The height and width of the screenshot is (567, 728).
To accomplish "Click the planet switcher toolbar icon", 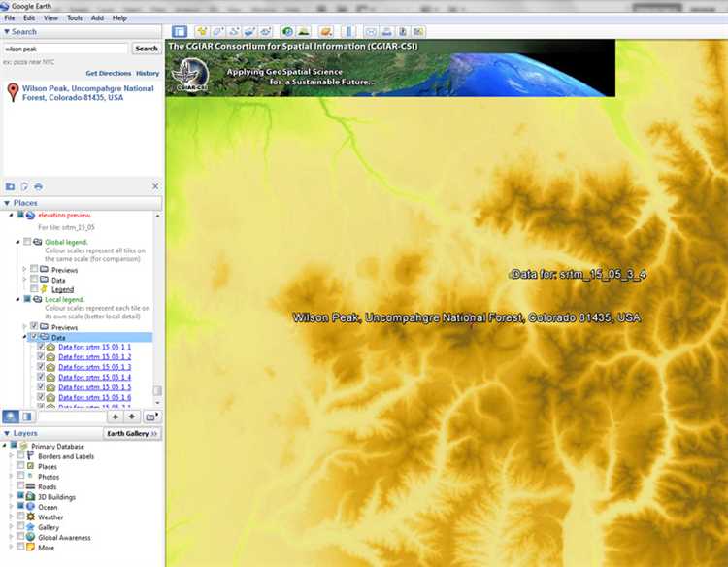I will click(326, 32).
